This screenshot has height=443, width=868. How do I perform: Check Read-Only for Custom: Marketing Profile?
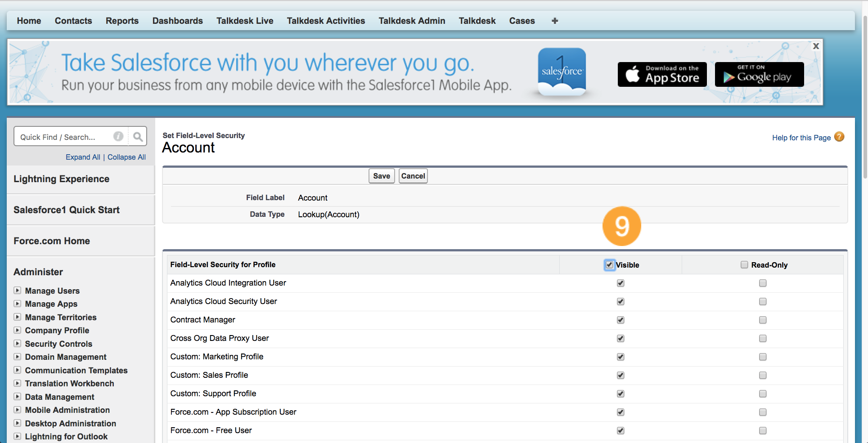[x=763, y=357]
